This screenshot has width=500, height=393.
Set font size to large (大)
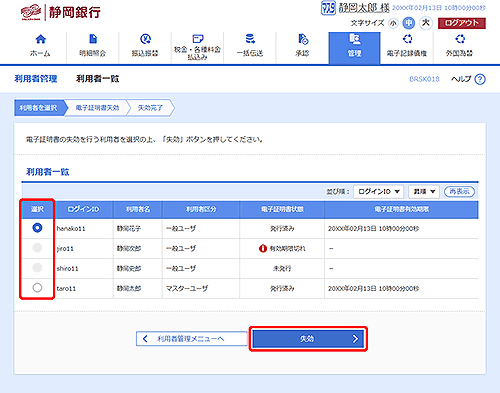click(x=426, y=23)
